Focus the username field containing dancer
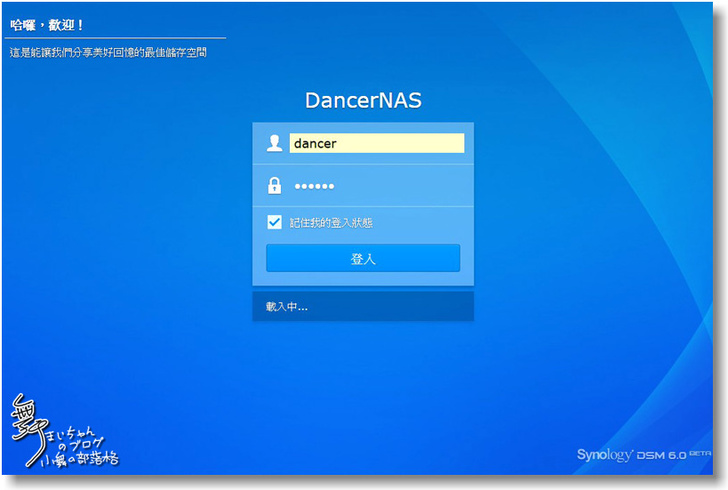Viewport: 728px width, 490px height. [x=376, y=144]
